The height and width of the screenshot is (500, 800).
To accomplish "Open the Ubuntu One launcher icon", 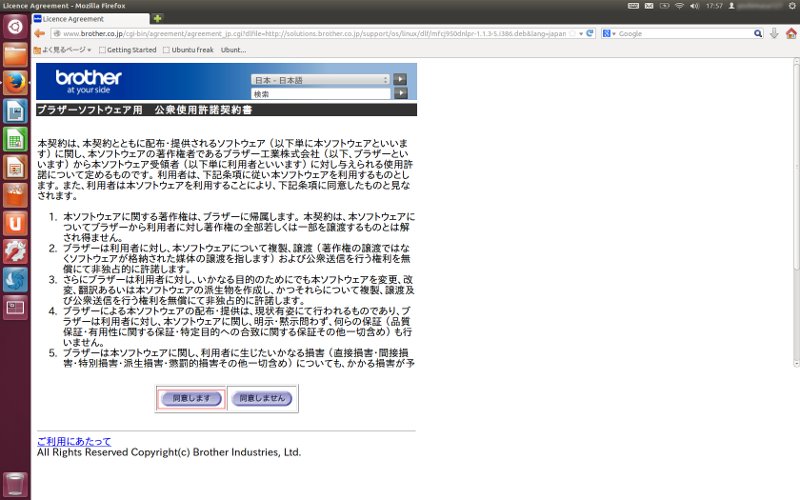I will (15, 223).
